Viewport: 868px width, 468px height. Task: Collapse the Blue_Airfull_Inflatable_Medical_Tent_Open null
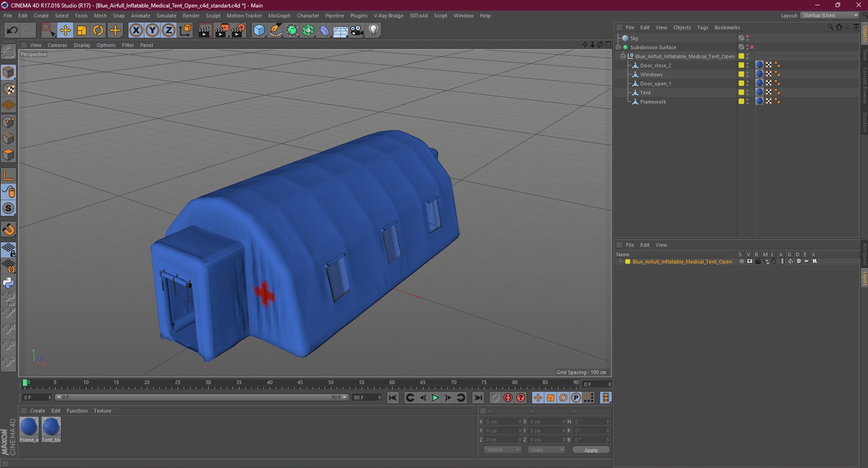[623, 56]
